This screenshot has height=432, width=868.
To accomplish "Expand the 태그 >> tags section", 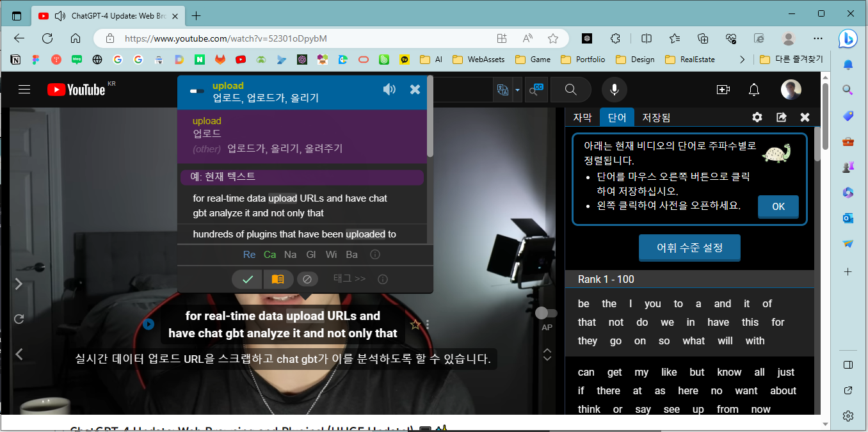I will coord(350,279).
